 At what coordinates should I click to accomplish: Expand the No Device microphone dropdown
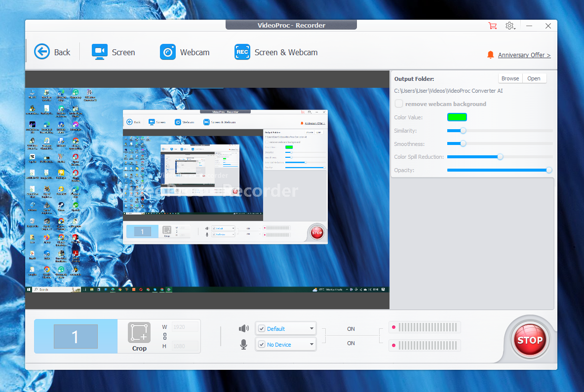(311, 344)
